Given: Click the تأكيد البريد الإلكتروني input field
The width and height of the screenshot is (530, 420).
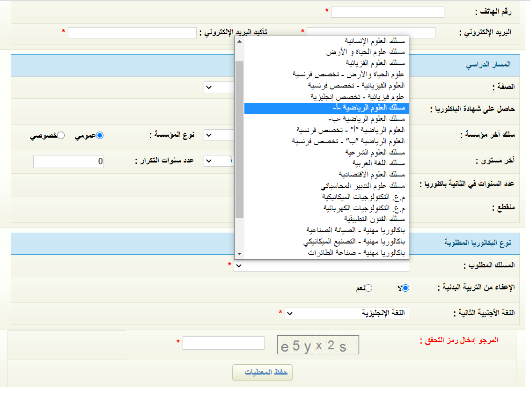Looking at the screenshot, I should [132, 33].
